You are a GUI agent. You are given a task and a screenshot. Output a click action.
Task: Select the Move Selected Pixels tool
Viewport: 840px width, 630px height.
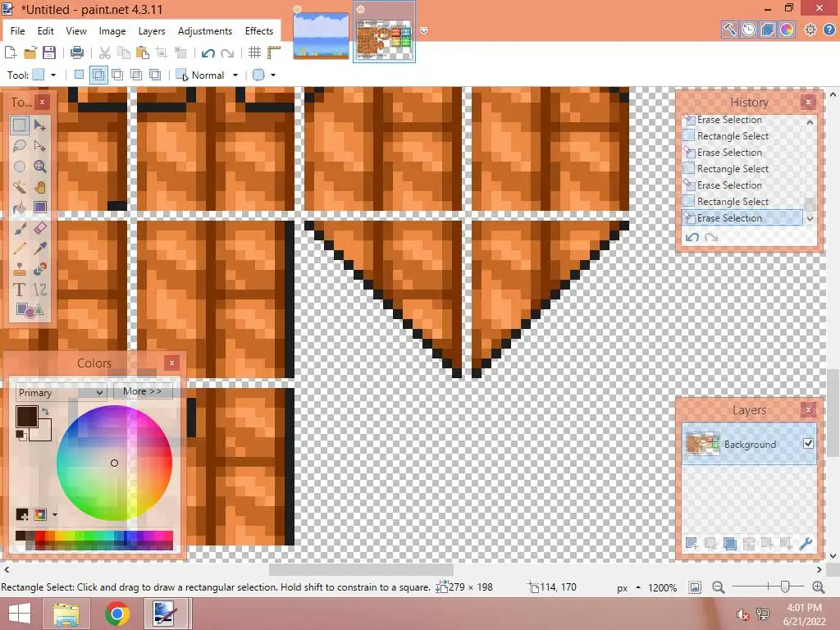pyautogui.click(x=40, y=126)
